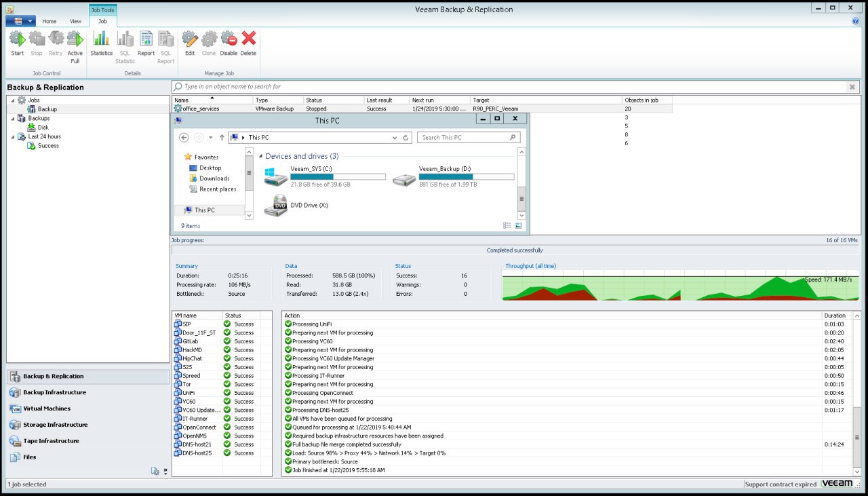This screenshot has height=496, width=868.
Task: Sort jobs by the Next run column
Action: click(x=440, y=100)
